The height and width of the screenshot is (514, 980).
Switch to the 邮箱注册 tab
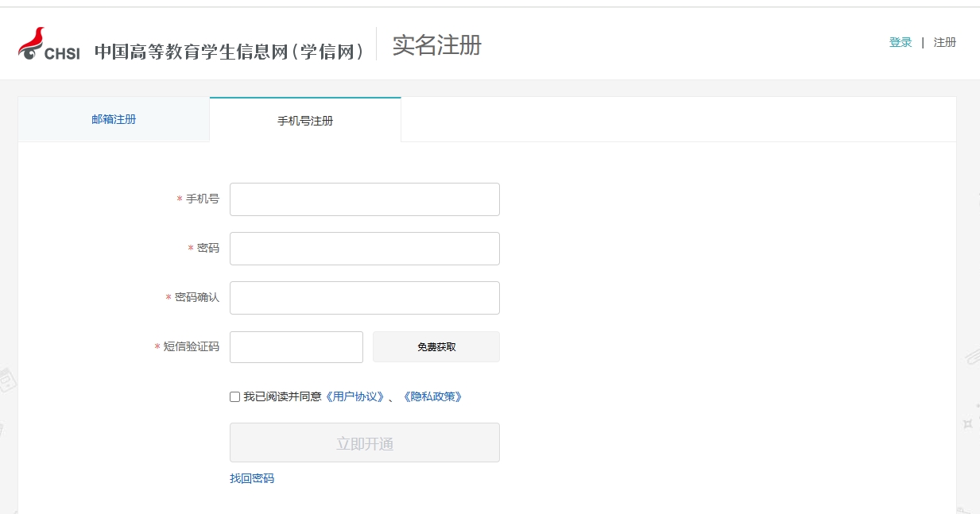[112, 119]
